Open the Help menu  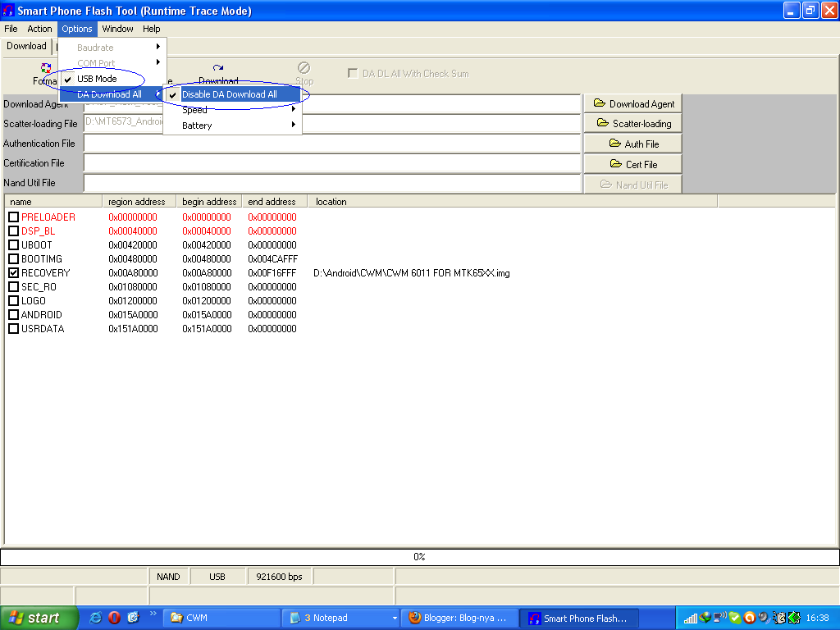pyautogui.click(x=151, y=29)
